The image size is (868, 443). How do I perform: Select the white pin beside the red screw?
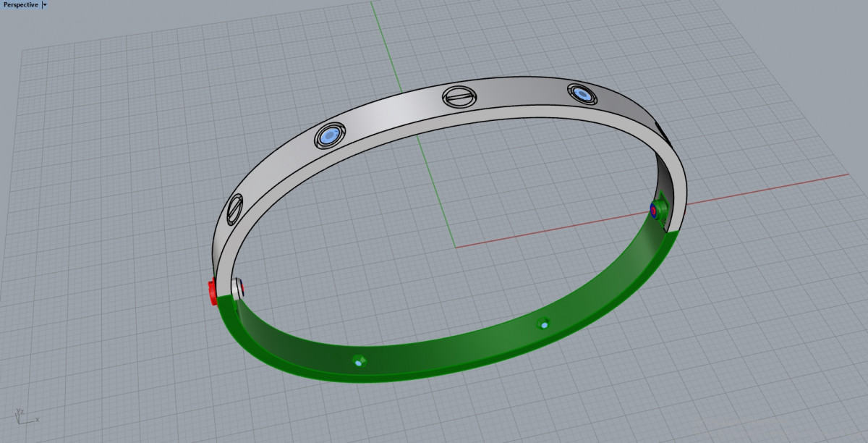point(239,287)
